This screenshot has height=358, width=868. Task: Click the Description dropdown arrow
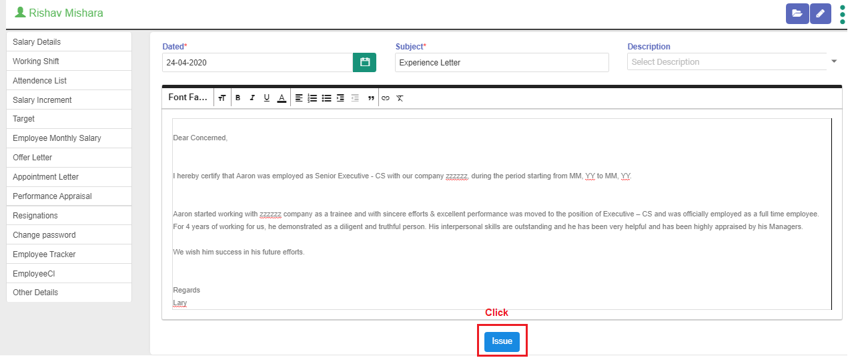pyautogui.click(x=834, y=61)
